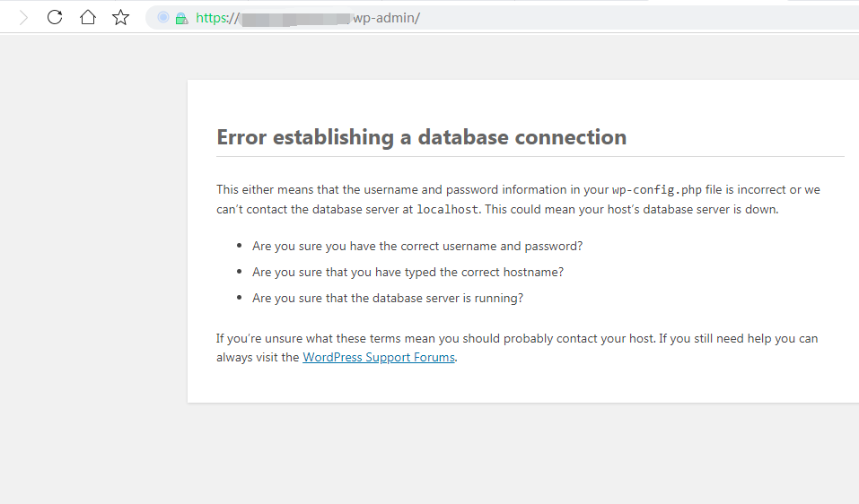The height and width of the screenshot is (504, 859).
Task: Click the blue circle icon in address bar
Action: (x=162, y=18)
